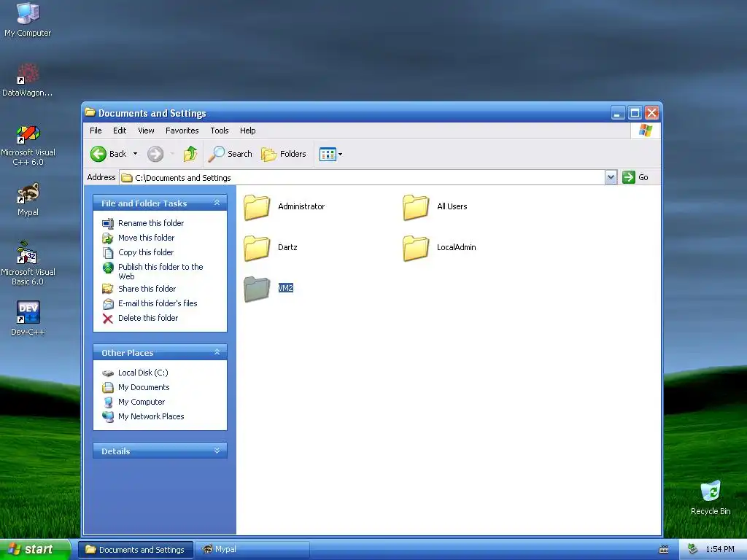The height and width of the screenshot is (560, 747).
Task: Click Rename this folder link
Action: point(150,223)
